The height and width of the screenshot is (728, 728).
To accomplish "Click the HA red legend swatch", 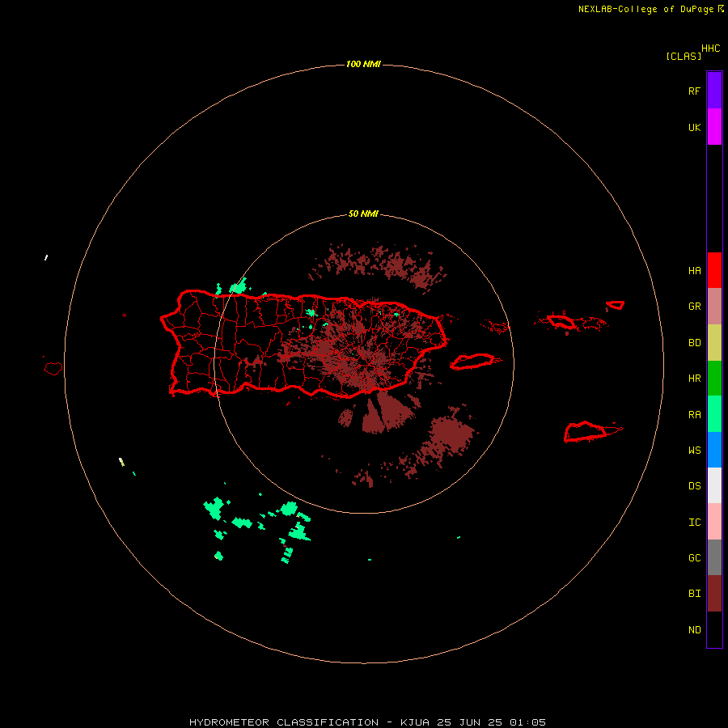I will tap(714, 270).
